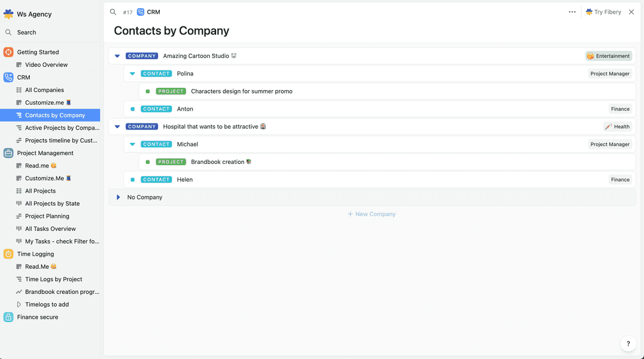This screenshot has width=644, height=359.
Task: Click the magnifying glass icon in view header
Action: [112, 11]
